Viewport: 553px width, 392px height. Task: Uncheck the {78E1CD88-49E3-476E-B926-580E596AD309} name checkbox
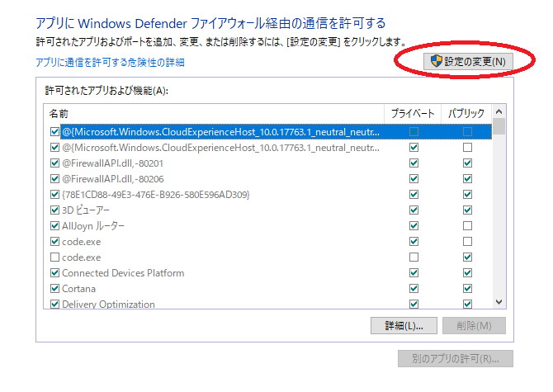click(54, 195)
